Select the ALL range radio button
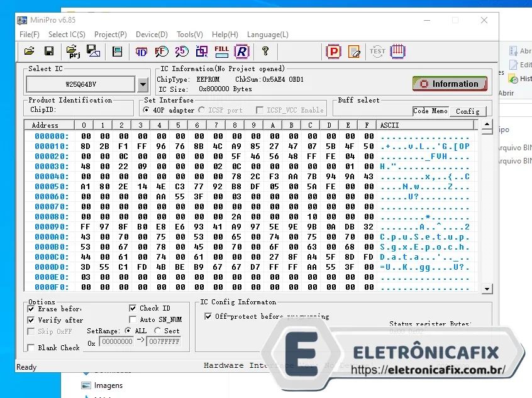Screen dimensions: 532x398 (x=128, y=331)
